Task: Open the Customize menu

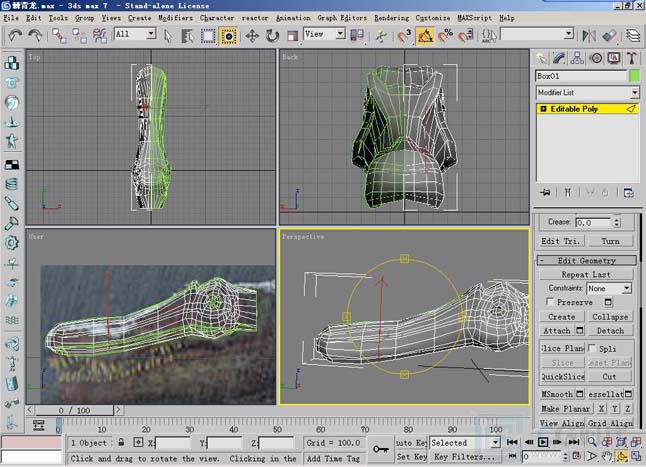Action: coord(433,18)
